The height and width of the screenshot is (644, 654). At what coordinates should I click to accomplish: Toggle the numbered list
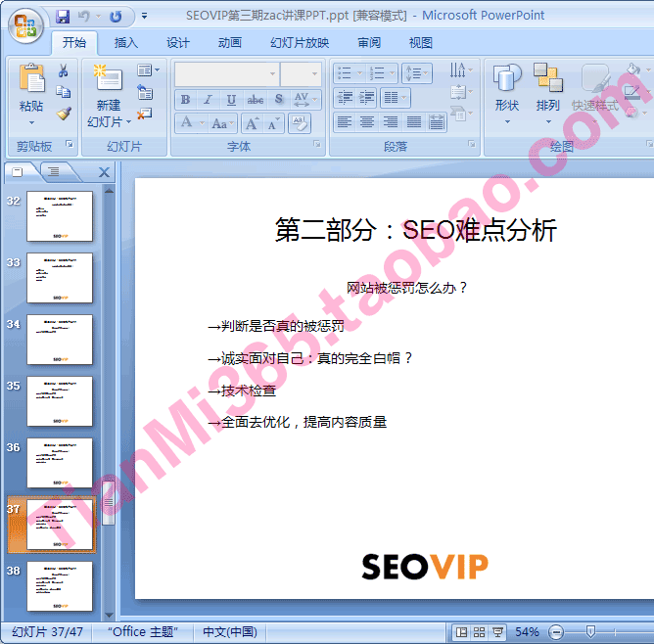coord(382,73)
